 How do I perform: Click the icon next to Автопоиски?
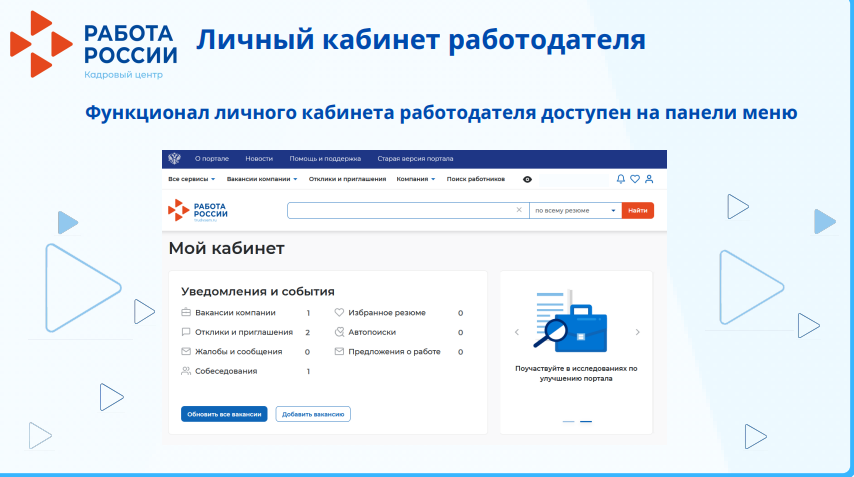tap(339, 332)
